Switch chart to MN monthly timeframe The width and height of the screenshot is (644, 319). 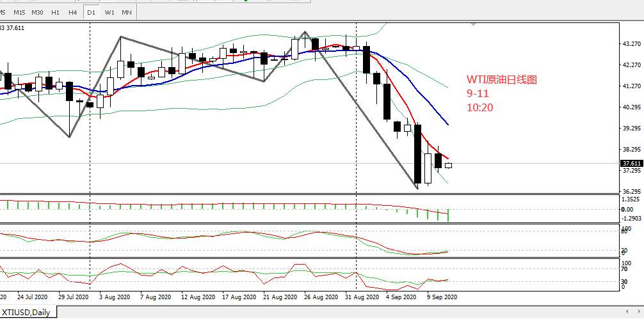[x=127, y=12]
